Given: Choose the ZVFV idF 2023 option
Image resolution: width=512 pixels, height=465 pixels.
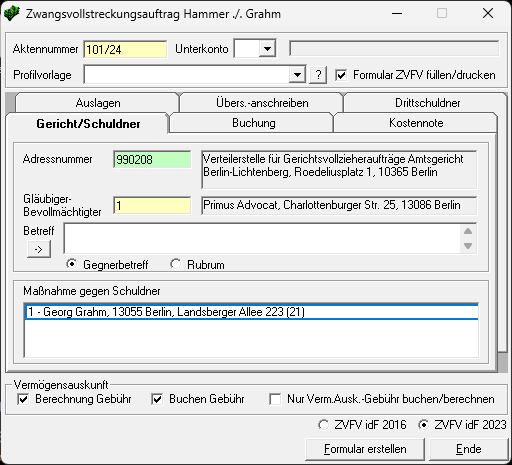Looking at the screenshot, I should pos(423,425).
